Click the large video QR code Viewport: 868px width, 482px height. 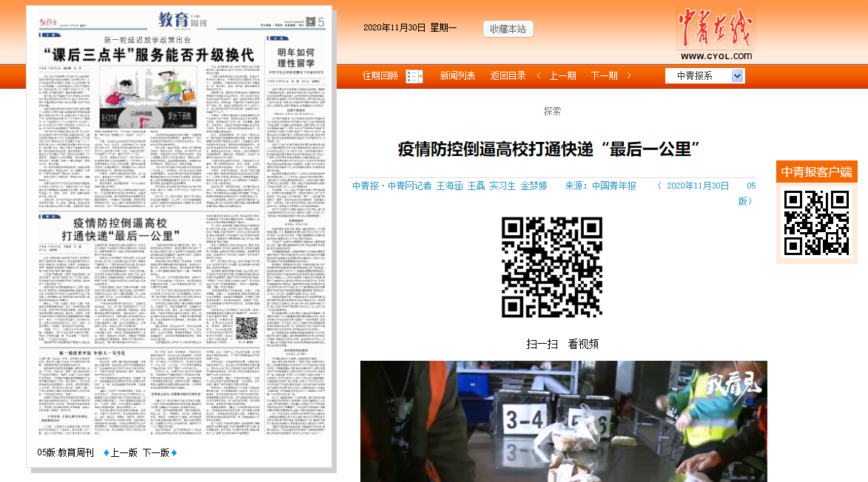coord(552,268)
